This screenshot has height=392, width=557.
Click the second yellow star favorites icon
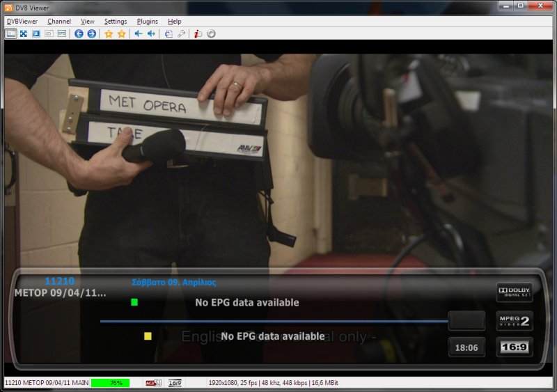point(121,33)
